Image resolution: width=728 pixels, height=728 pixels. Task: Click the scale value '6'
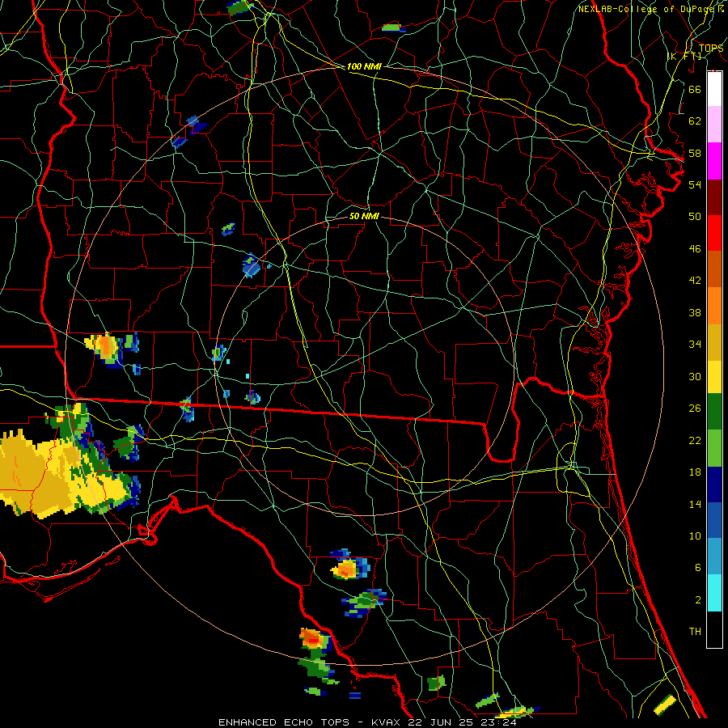pos(697,568)
